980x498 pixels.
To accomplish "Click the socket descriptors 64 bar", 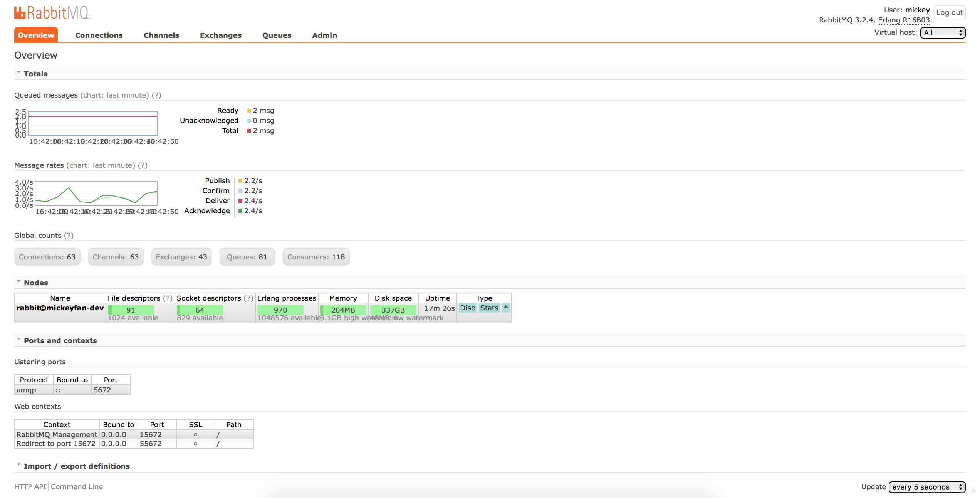I will click(x=200, y=310).
